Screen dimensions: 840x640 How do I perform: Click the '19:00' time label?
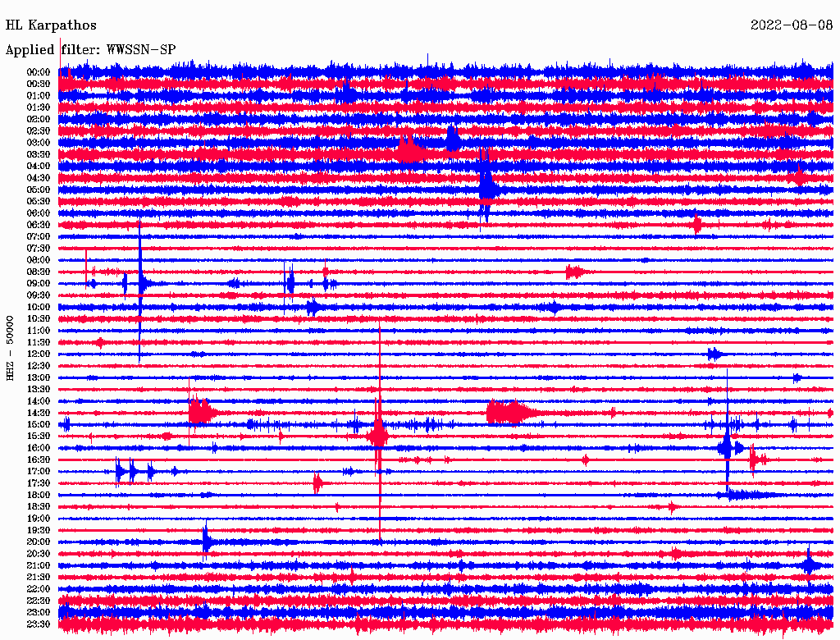39,519
